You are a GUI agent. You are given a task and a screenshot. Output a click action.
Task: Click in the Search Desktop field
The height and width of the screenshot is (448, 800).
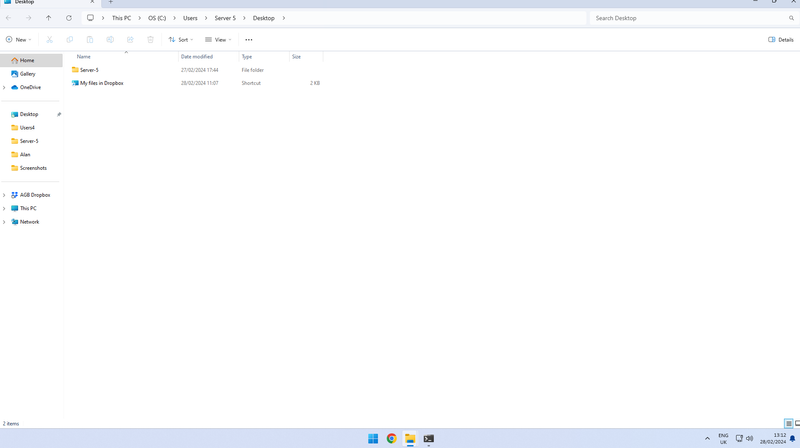690,18
